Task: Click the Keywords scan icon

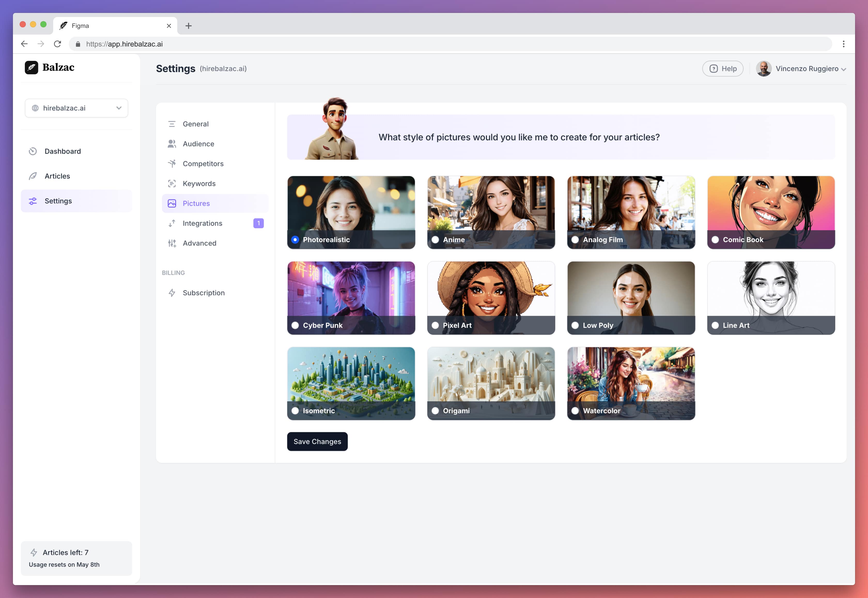Action: click(x=172, y=184)
